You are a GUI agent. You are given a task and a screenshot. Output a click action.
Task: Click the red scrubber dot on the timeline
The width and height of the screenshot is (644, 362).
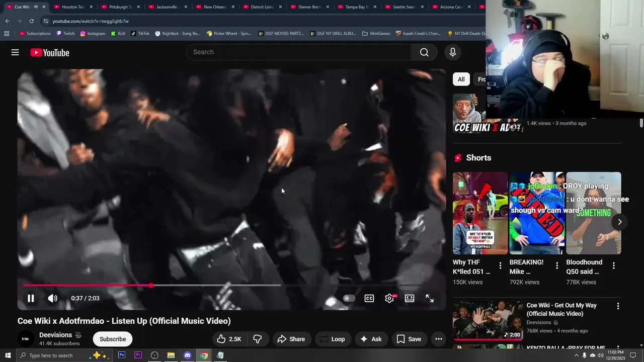point(151,285)
